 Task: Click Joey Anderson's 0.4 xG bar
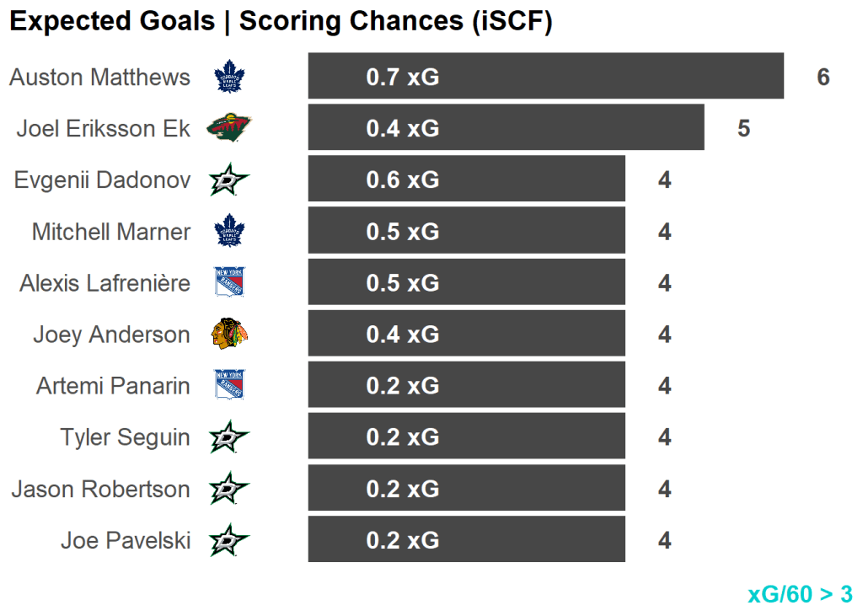tap(466, 334)
